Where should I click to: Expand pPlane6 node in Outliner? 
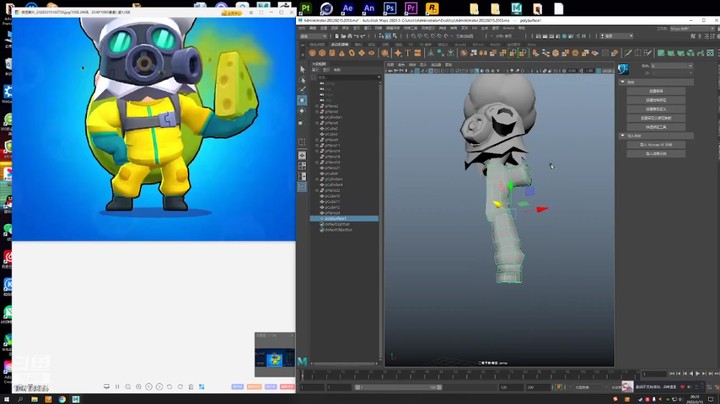click(317, 123)
